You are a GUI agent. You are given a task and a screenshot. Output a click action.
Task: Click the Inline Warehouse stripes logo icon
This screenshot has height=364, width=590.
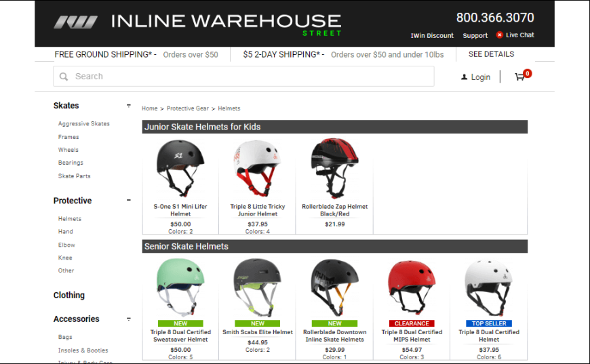[76, 22]
